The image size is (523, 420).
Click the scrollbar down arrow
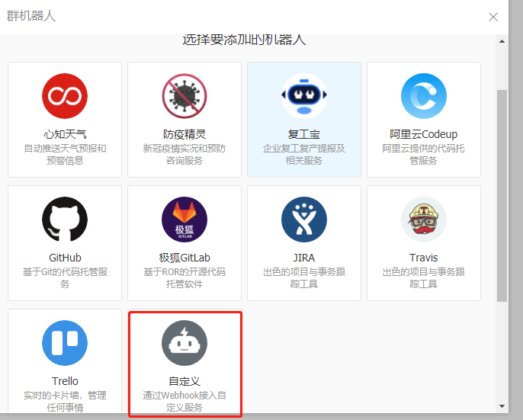pyautogui.click(x=502, y=406)
